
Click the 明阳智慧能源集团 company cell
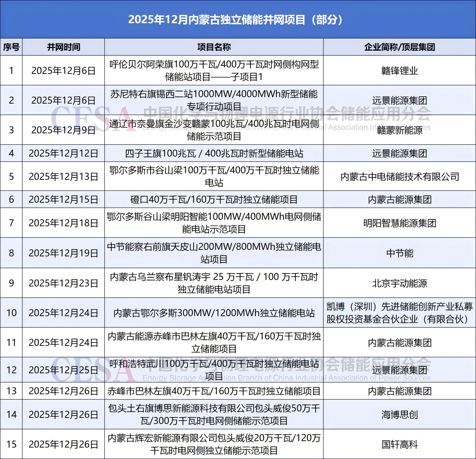tap(399, 223)
